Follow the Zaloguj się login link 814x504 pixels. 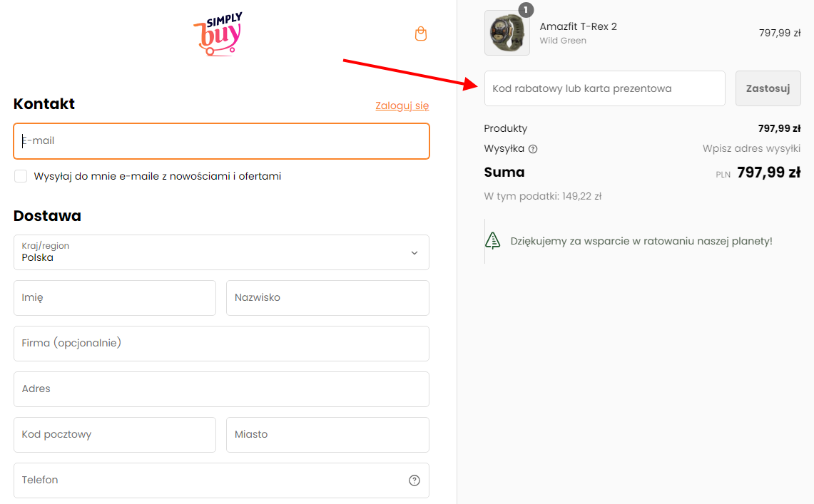pos(402,106)
